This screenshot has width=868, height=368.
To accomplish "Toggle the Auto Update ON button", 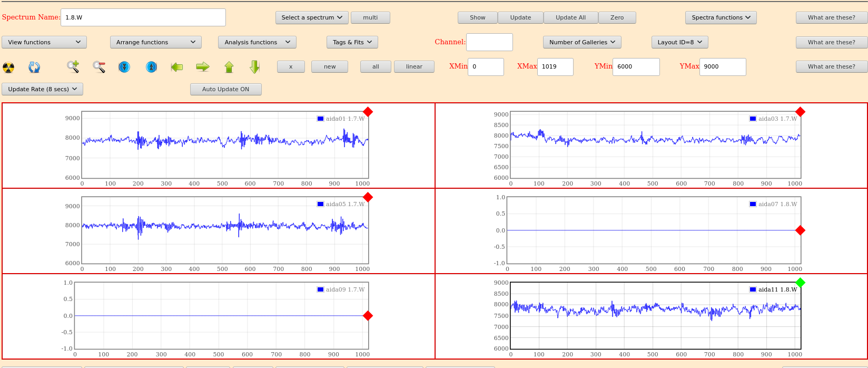I will click(225, 90).
